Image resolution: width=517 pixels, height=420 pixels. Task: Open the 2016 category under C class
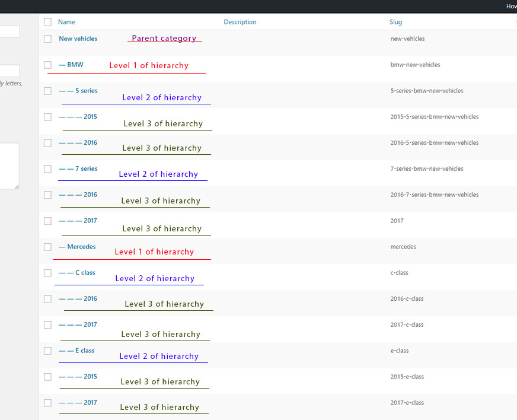(78, 298)
